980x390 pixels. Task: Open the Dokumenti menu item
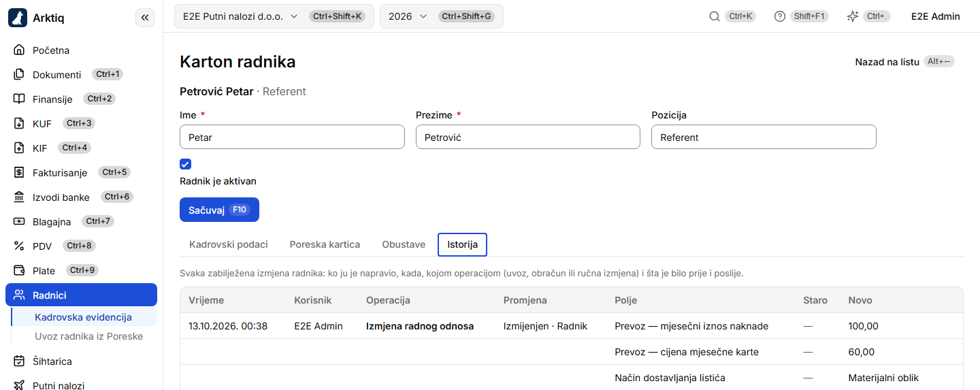tap(81, 75)
